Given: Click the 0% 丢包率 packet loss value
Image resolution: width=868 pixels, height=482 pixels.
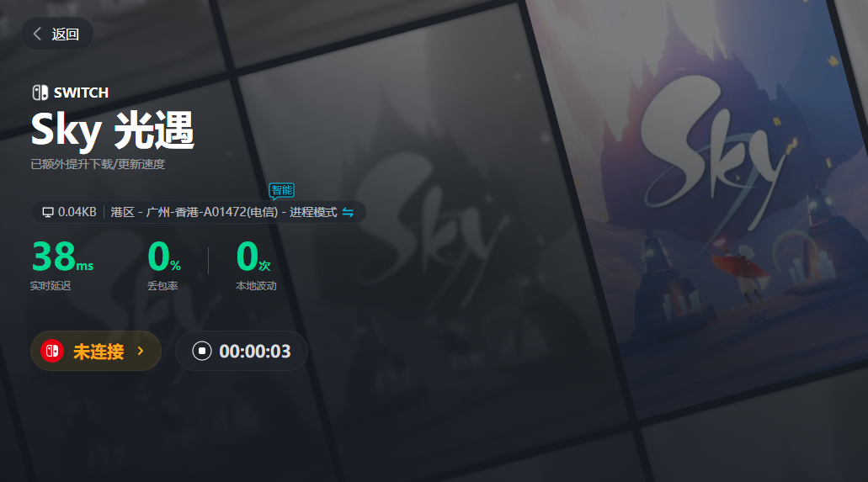Looking at the screenshot, I should (164, 257).
